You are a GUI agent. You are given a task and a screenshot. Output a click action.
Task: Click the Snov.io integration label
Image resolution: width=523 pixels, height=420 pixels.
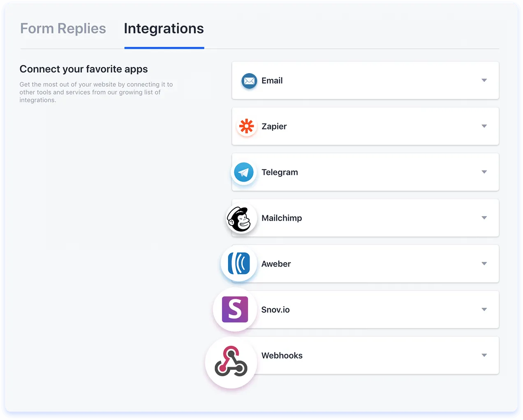[x=275, y=309]
